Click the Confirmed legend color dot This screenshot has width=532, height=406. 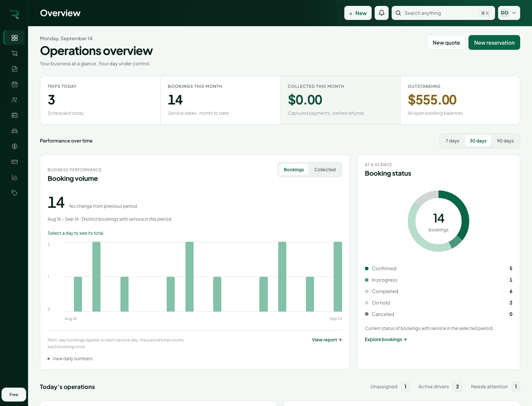(366, 268)
